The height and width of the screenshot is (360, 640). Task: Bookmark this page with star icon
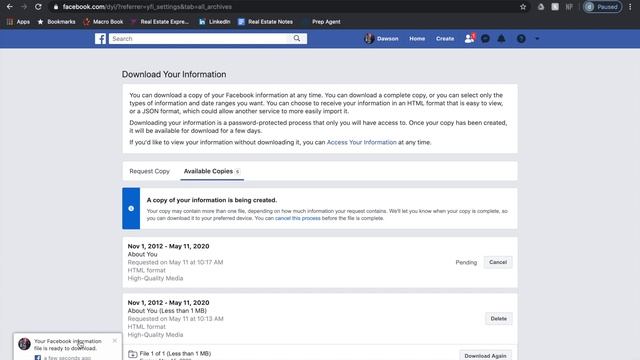click(x=523, y=7)
